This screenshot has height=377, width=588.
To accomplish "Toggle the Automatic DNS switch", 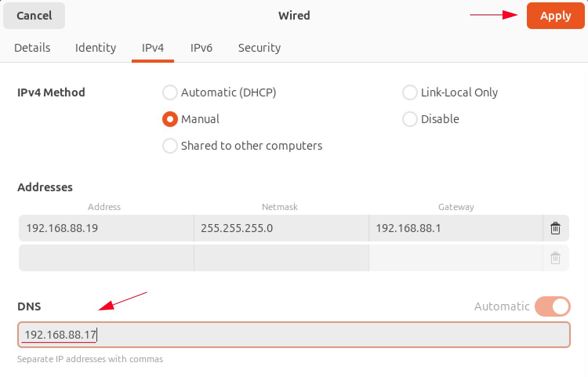I will pos(552,306).
